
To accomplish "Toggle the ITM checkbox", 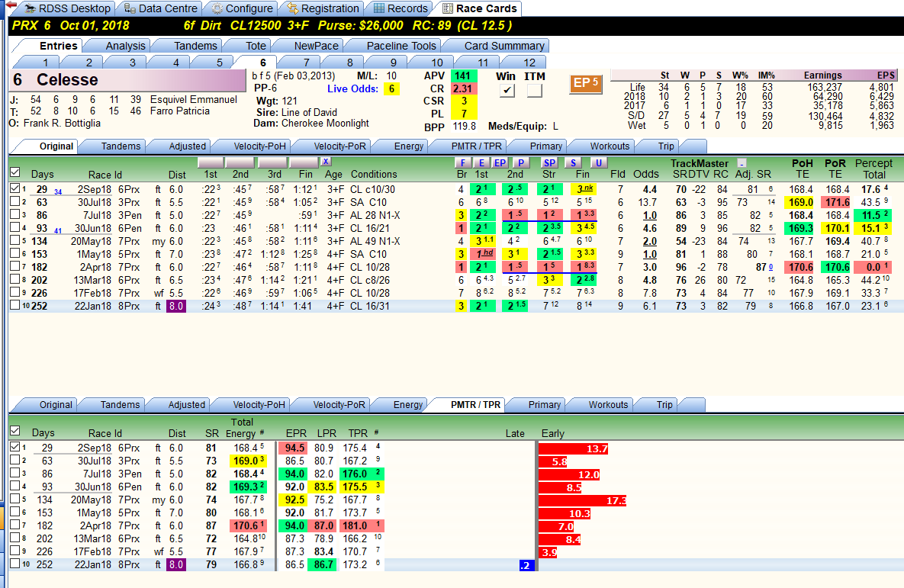I will 535,91.
